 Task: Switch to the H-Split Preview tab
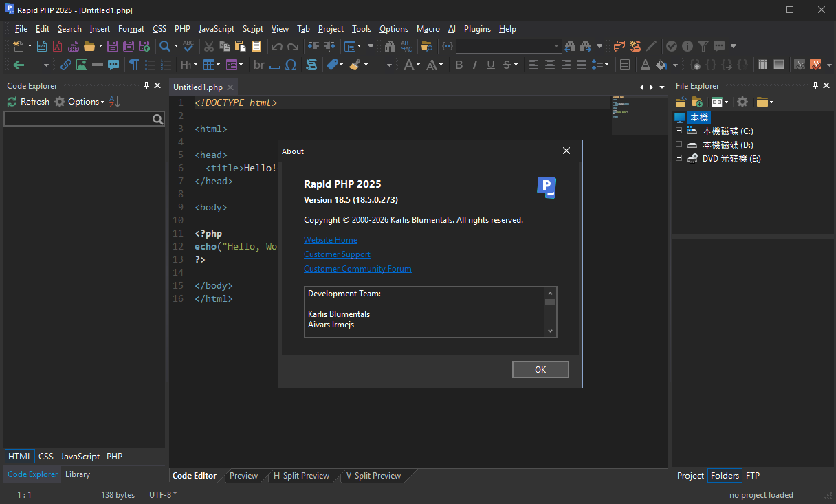pyautogui.click(x=301, y=476)
